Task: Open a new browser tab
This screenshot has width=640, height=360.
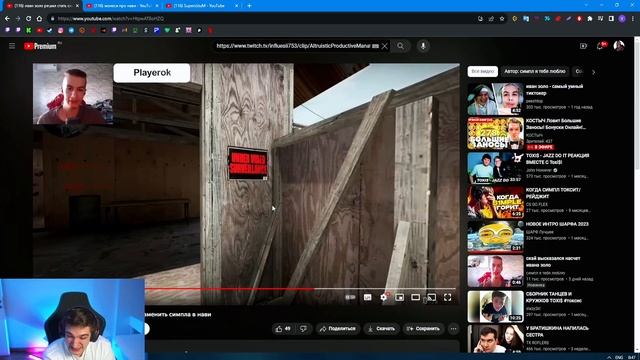Action: 249,6
